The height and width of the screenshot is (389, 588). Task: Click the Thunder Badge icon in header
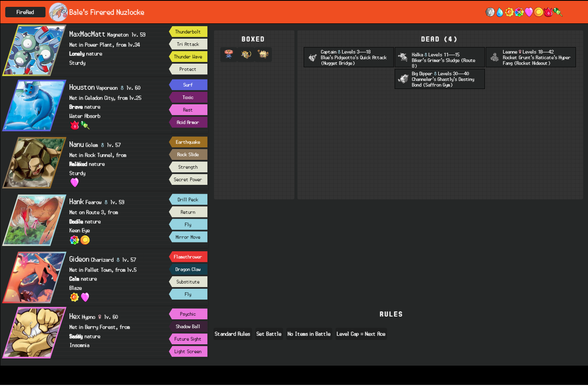tap(509, 12)
